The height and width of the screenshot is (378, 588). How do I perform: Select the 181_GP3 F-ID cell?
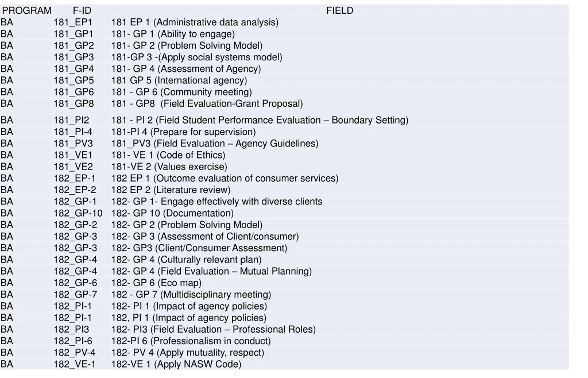[73, 57]
